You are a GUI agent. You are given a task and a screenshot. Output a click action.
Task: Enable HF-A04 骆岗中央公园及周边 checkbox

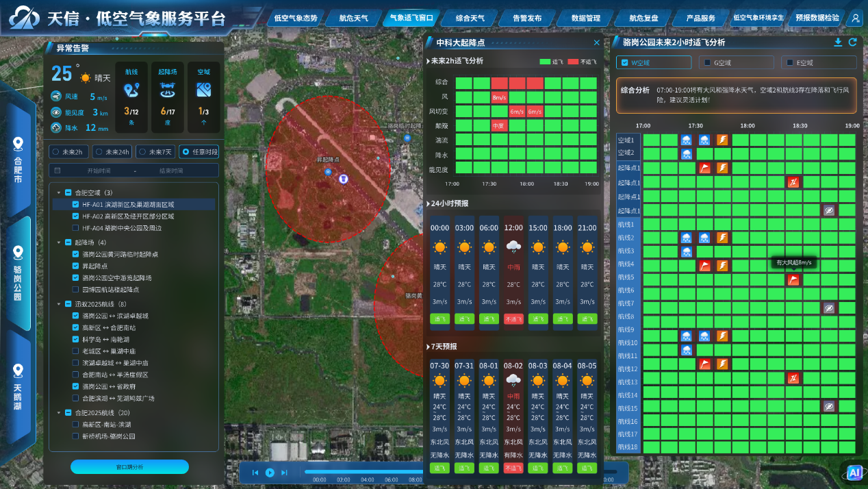coord(76,228)
